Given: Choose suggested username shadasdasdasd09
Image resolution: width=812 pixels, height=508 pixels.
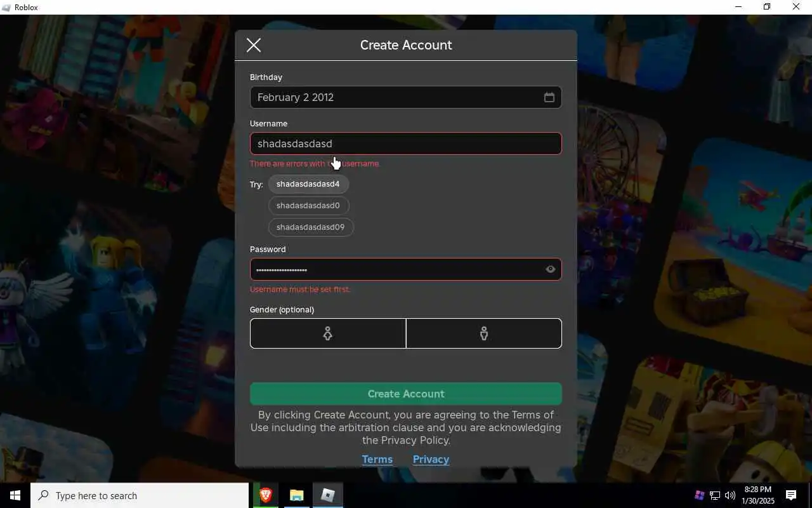Looking at the screenshot, I should [311, 227].
